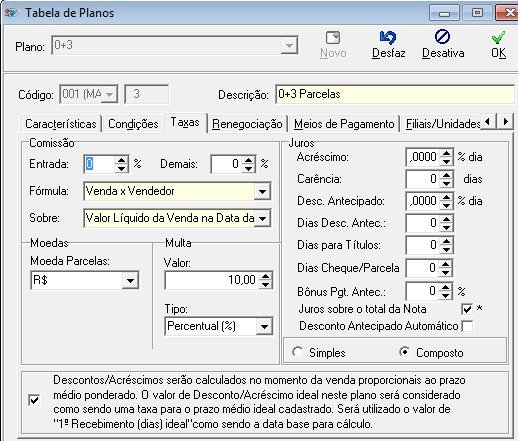Click the Desativa button label

[443, 53]
